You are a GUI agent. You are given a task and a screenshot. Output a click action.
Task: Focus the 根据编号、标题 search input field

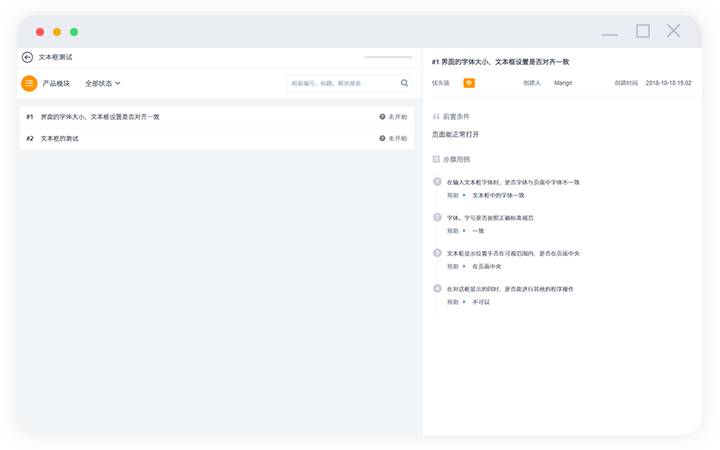[x=342, y=84]
